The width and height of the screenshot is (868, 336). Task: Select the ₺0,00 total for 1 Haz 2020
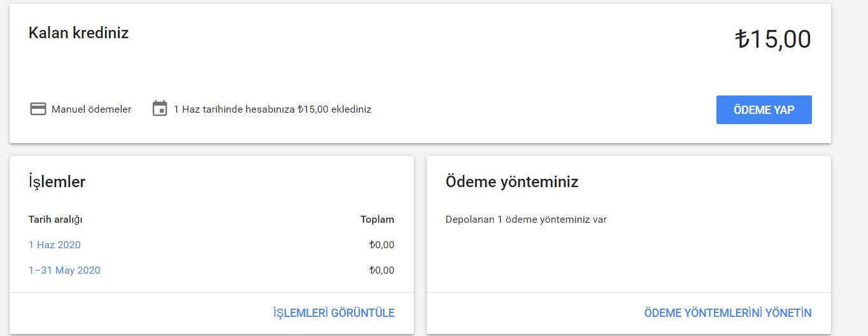point(381,245)
